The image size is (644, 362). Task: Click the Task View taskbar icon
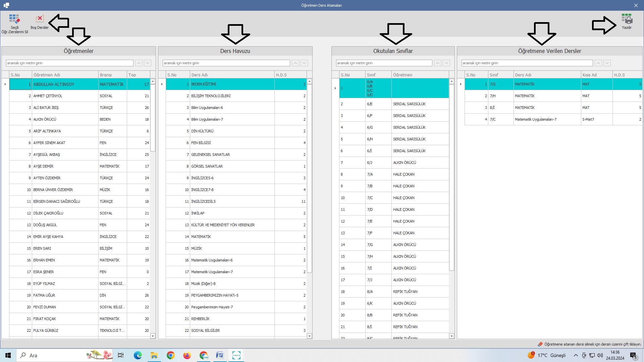tap(121, 355)
